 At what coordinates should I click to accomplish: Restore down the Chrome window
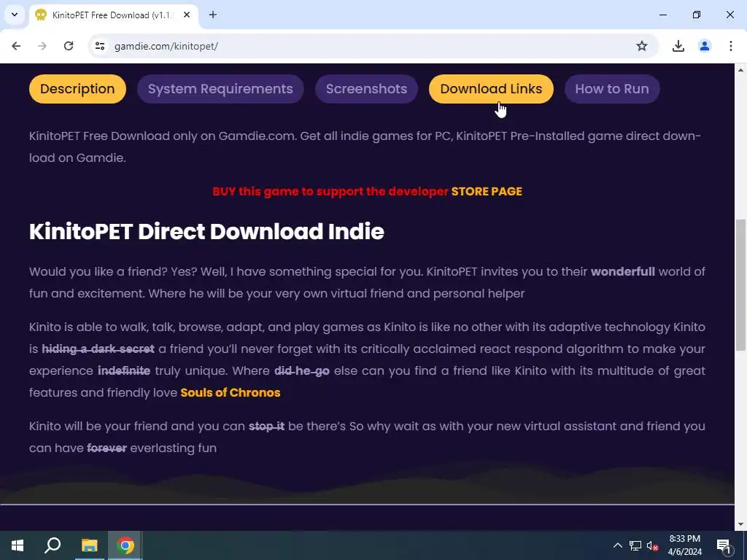pos(697,15)
